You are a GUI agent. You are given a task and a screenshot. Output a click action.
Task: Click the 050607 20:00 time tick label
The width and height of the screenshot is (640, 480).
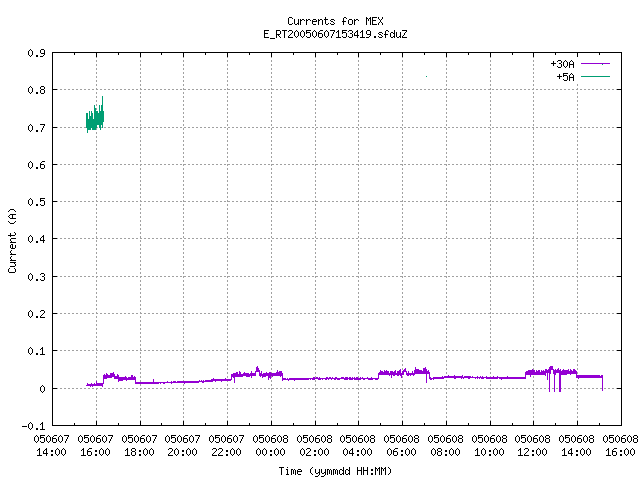tap(182, 446)
